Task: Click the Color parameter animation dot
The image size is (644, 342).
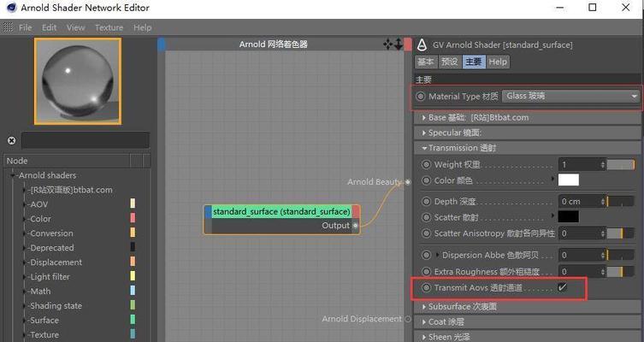Action: tap(426, 180)
